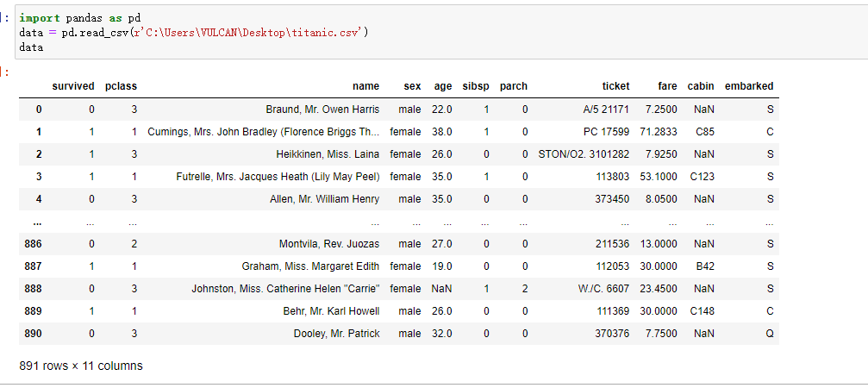This screenshot has height=388, width=868.
Task: Select ticket value 'PC 17599'
Action: pos(607,132)
